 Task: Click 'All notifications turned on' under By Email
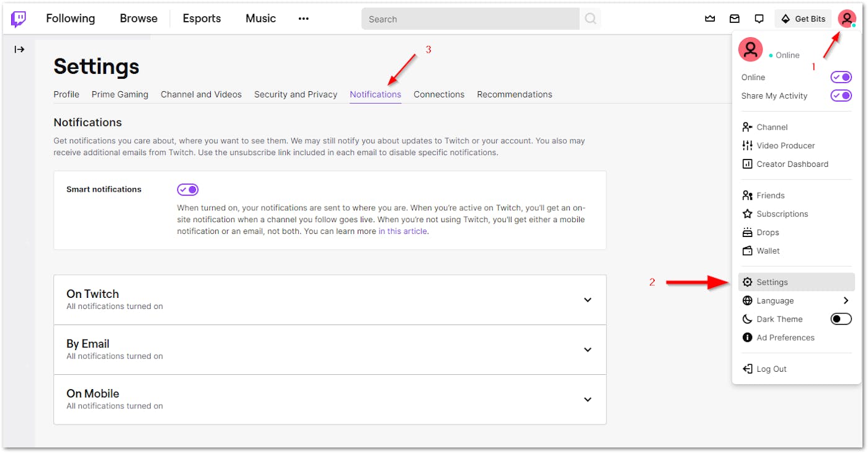[x=115, y=356]
